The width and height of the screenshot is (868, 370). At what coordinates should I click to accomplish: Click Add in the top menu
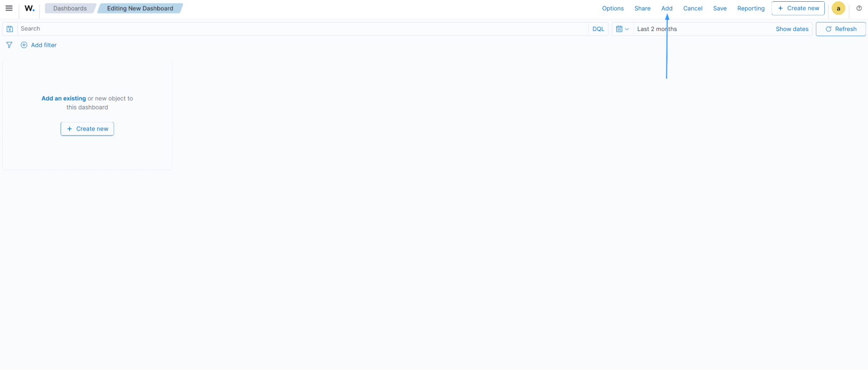coord(667,8)
